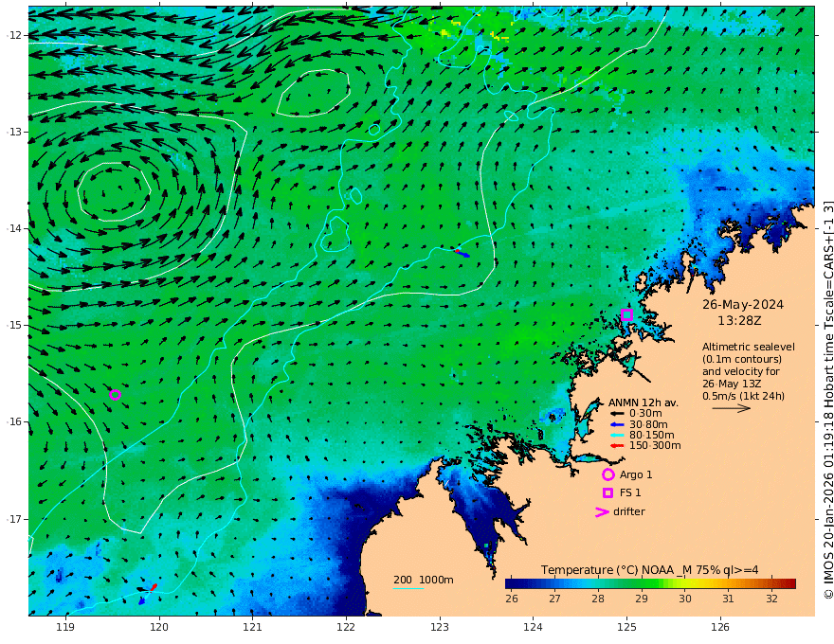Click the 200 1000m bathymetry label

(x=424, y=580)
